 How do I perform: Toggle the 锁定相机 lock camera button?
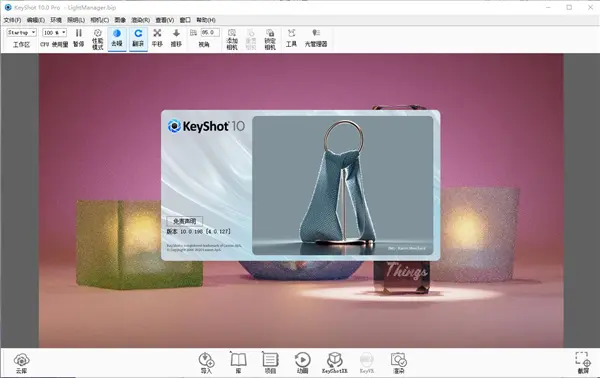pos(270,39)
